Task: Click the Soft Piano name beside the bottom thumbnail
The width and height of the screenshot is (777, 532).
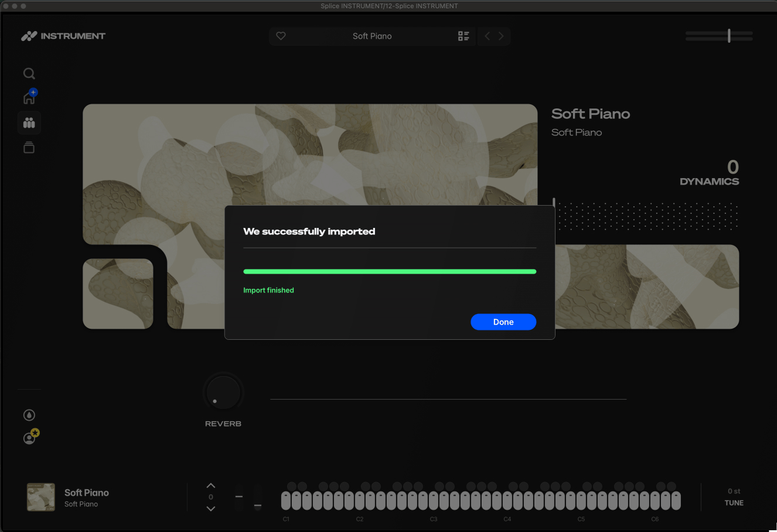Action: (87, 493)
